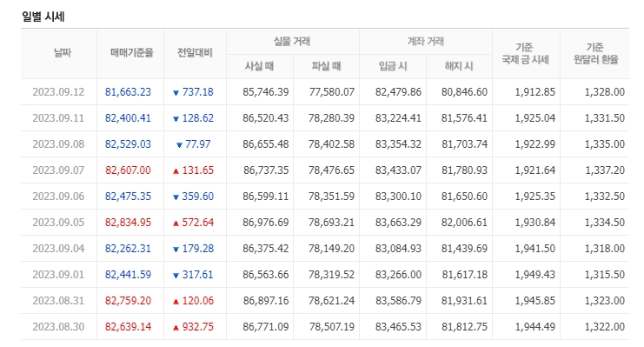
Task: Select date 2023.09.01
Action: coord(58,275)
